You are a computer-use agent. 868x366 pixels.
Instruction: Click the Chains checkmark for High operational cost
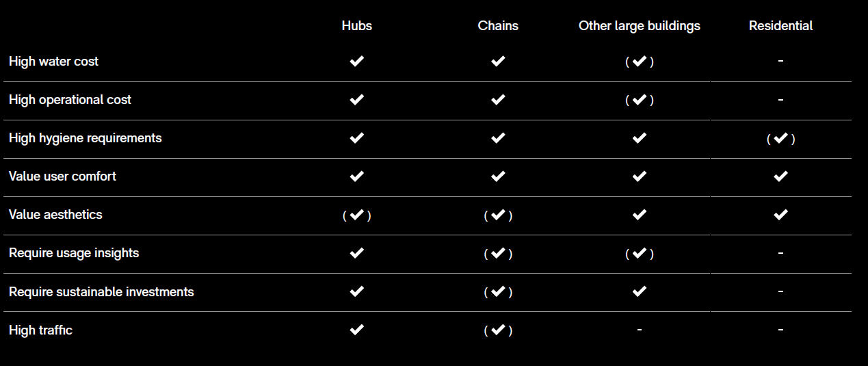(498, 99)
